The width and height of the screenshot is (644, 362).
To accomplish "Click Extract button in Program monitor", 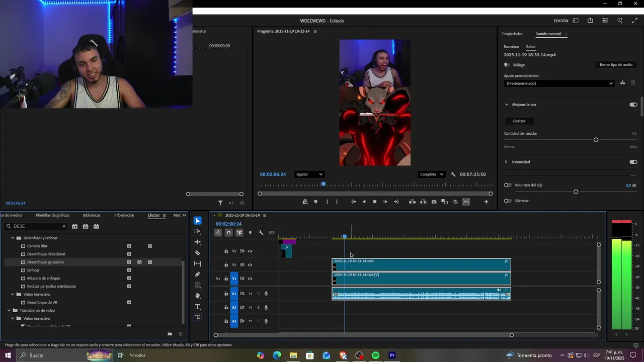I will coord(423,202).
